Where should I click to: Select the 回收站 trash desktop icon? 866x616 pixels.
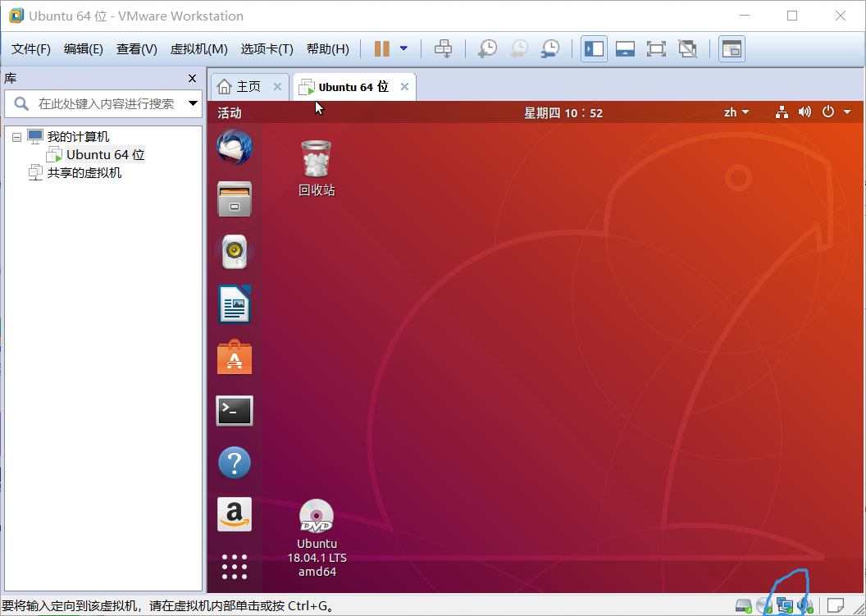[x=317, y=168]
